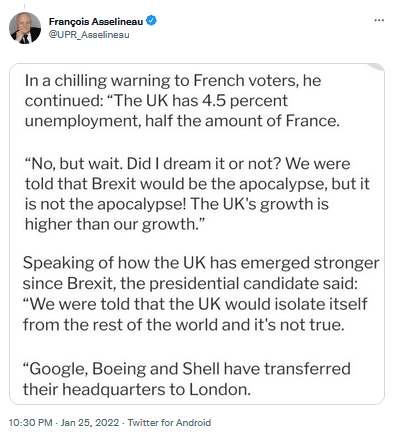This screenshot has height=435, width=395.
Task: Click the paragraph starting 'No, but wait'
Action: coord(197,194)
